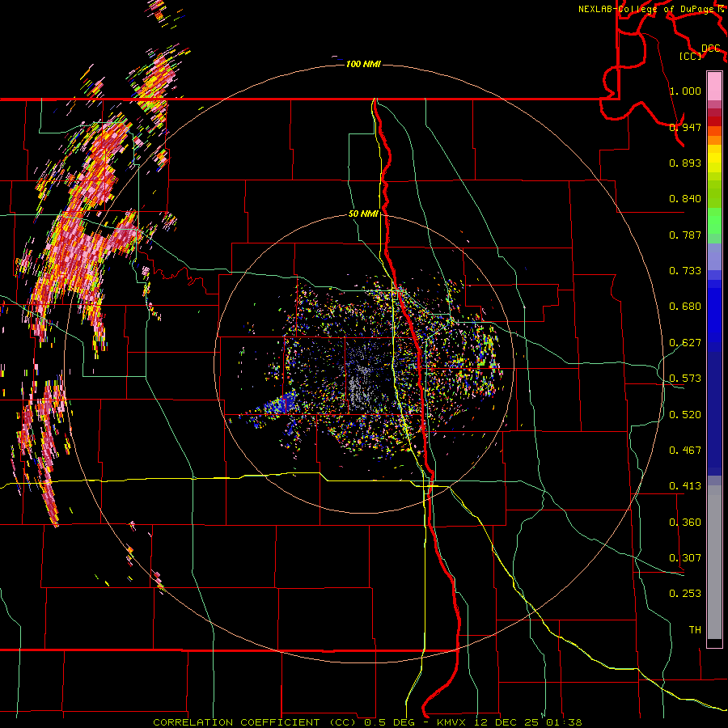Select the 1.000 value on color scale
This screenshot has width=728, height=728.
pos(685,91)
